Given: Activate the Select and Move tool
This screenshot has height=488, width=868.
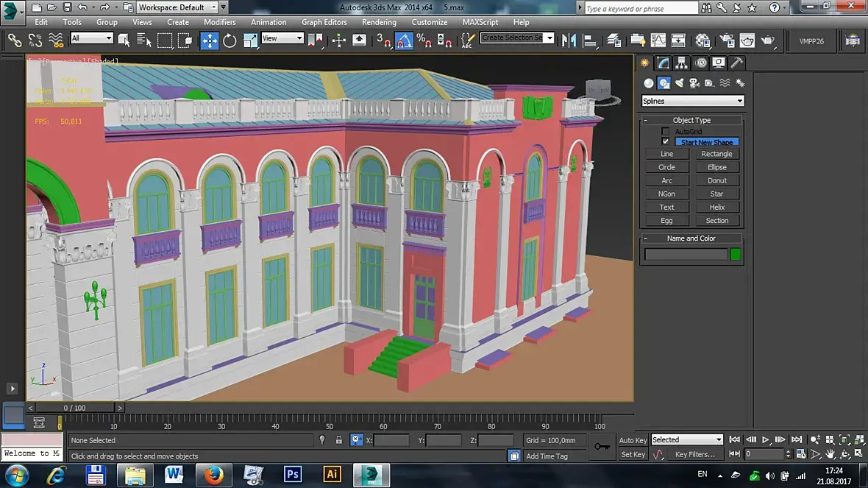Looking at the screenshot, I should pyautogui.click(x=210, y=40).
